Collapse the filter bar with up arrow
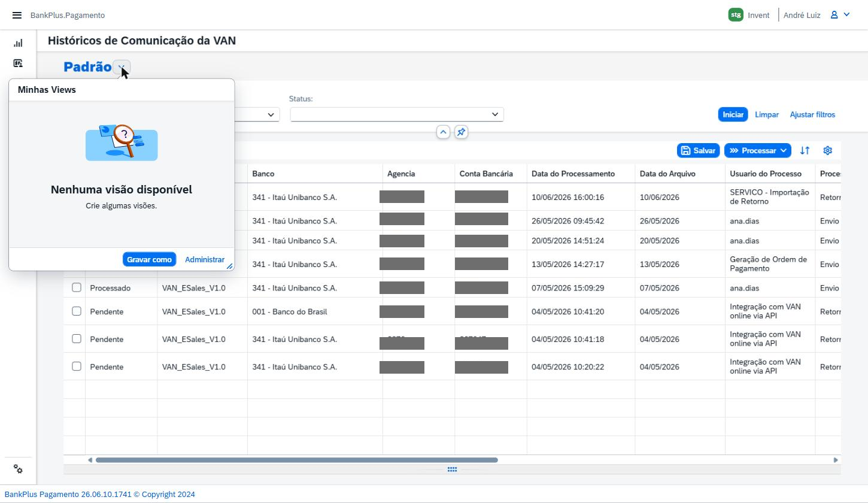The image size is (868, 503). 443,132
